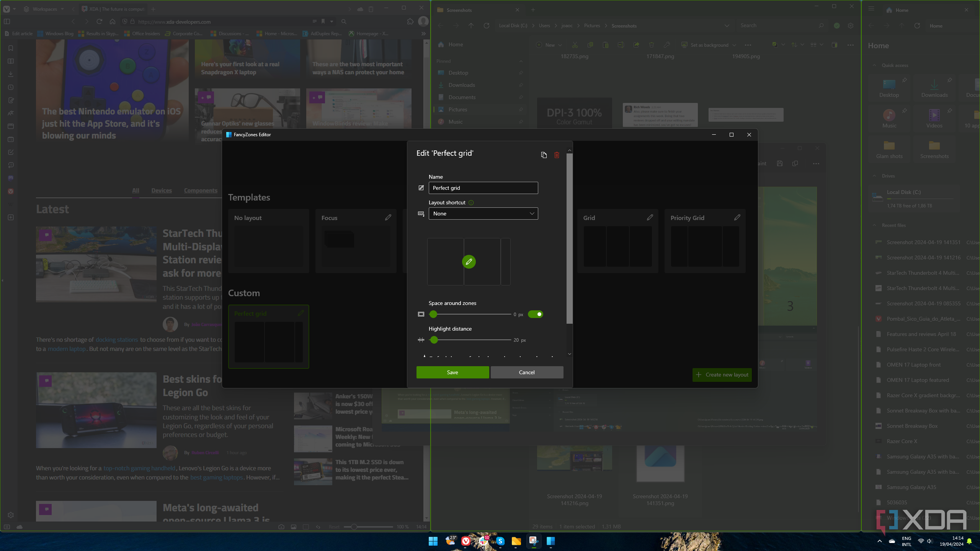Save the Perfect grid layout
Screen dimensions: 980x551
pos(452,372)
